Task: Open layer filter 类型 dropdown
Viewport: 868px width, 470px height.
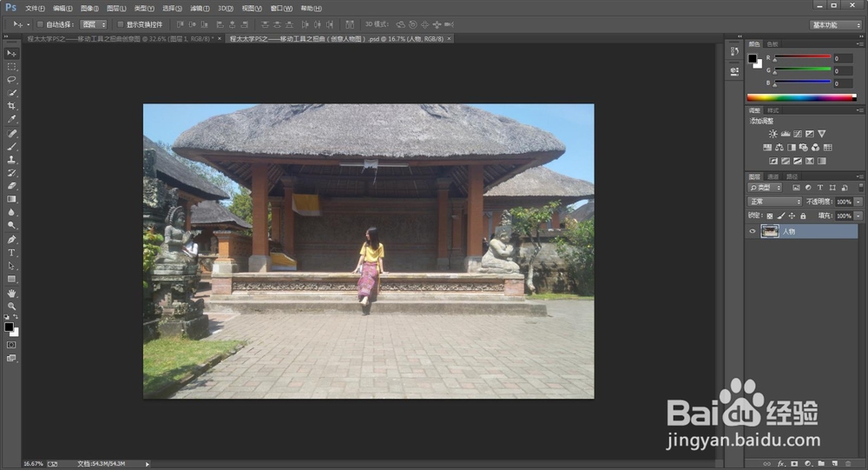Action: click(x=765, y=188)
